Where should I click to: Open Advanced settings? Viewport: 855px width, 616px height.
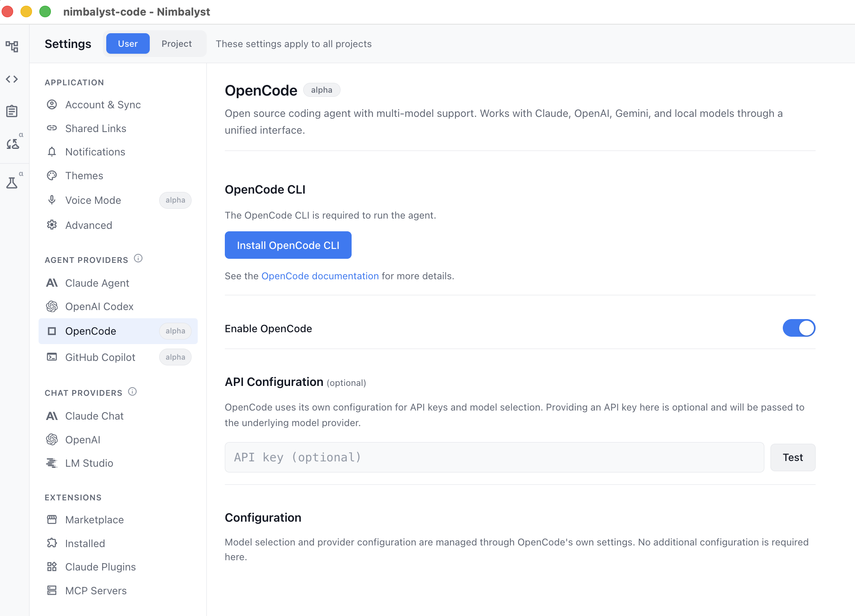tap(118, 225)
